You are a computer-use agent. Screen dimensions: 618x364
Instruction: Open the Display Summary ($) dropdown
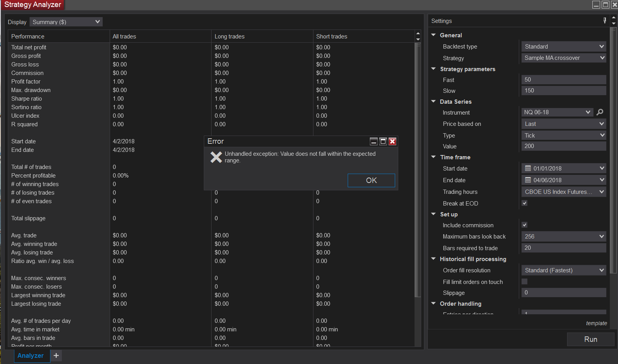[x=66, y=22]
